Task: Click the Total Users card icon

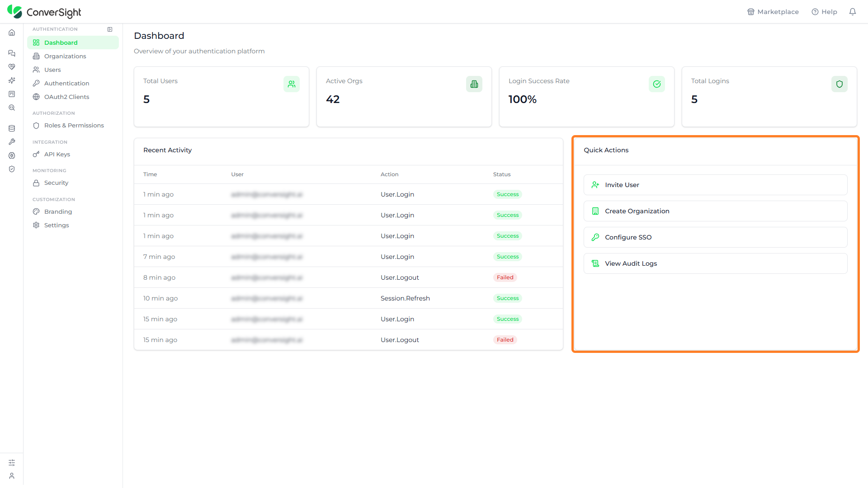Action: 292,84
